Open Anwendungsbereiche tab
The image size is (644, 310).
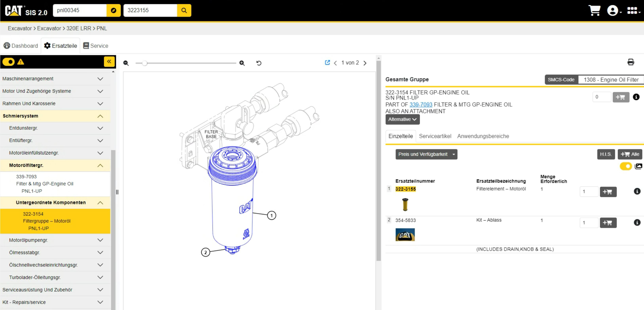coord(483,136)
